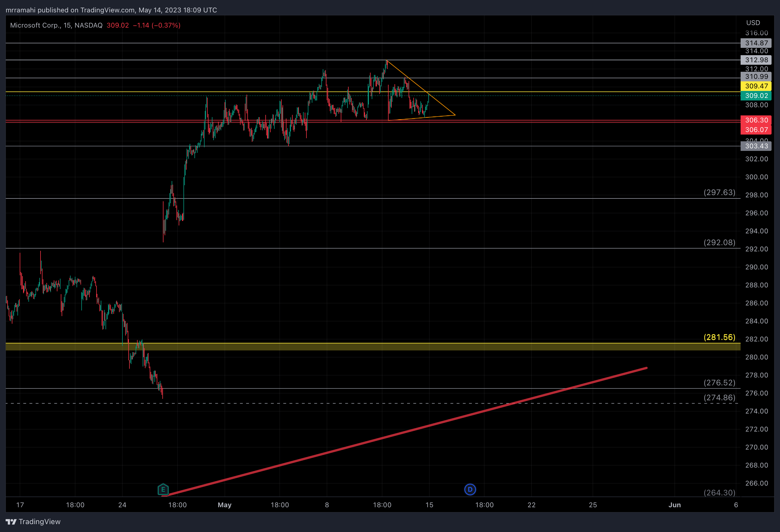The image size is (780, 532).
Task: Click the 'Jun' date axis label
Action: coord(674,505)
